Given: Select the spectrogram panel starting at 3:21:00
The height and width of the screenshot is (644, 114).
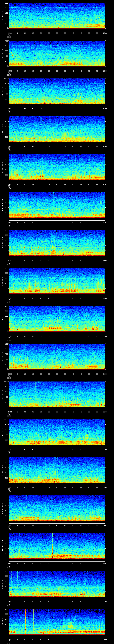Looking at the screenshot, I should coord(57,281).
